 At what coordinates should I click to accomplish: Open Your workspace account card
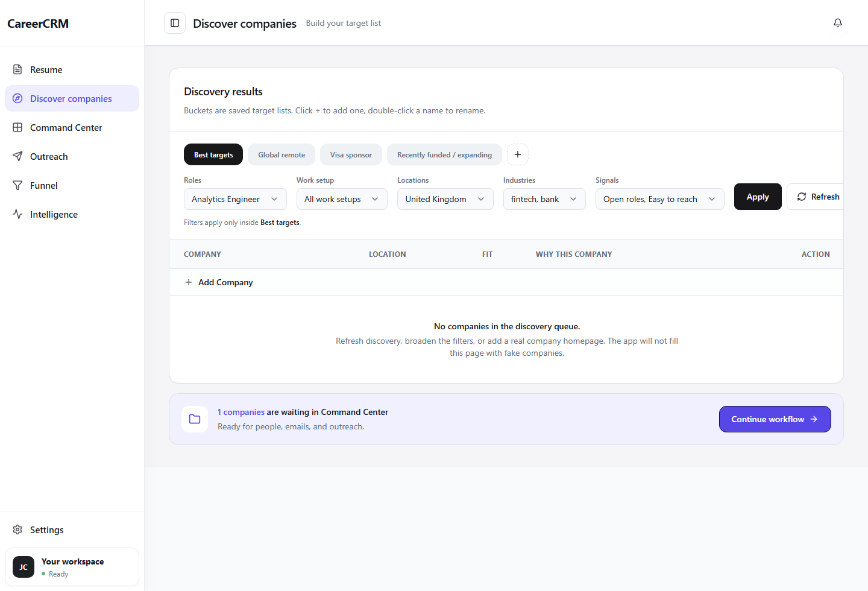(x=72, y=567)
